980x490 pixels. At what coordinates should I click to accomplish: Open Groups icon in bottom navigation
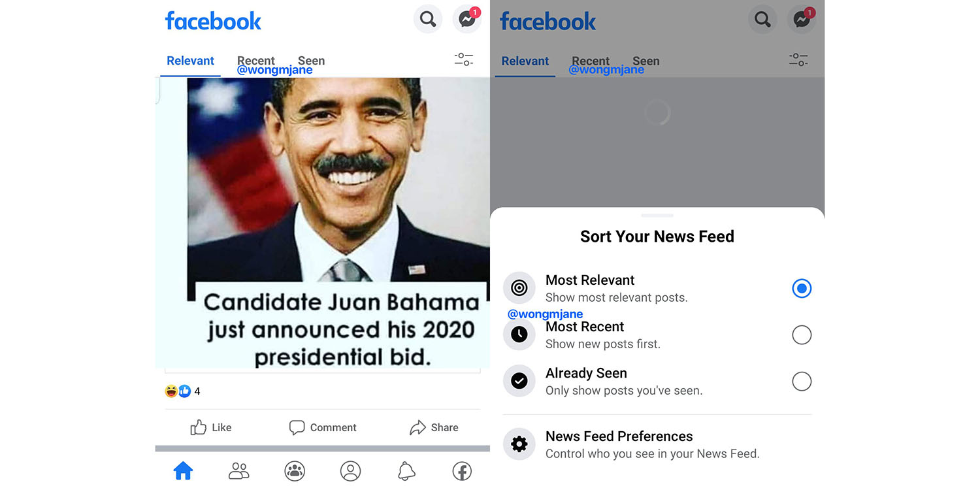pos(295,470)
